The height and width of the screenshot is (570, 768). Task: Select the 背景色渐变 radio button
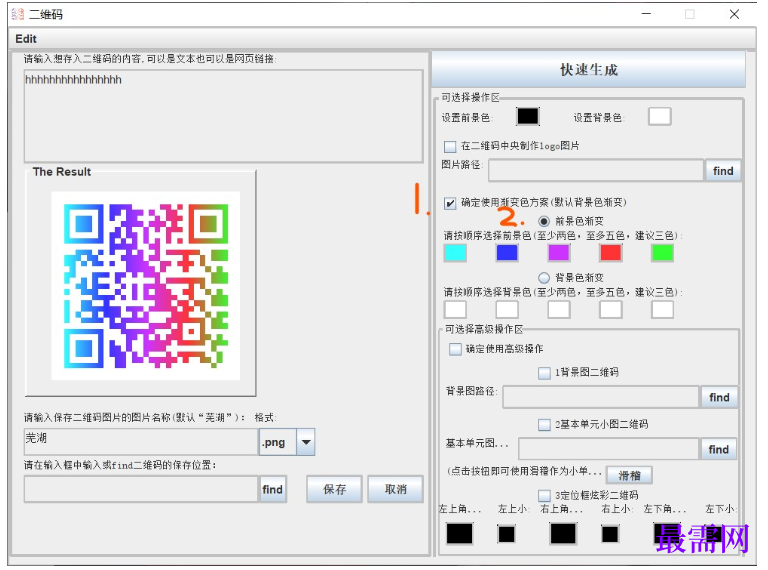544,278
